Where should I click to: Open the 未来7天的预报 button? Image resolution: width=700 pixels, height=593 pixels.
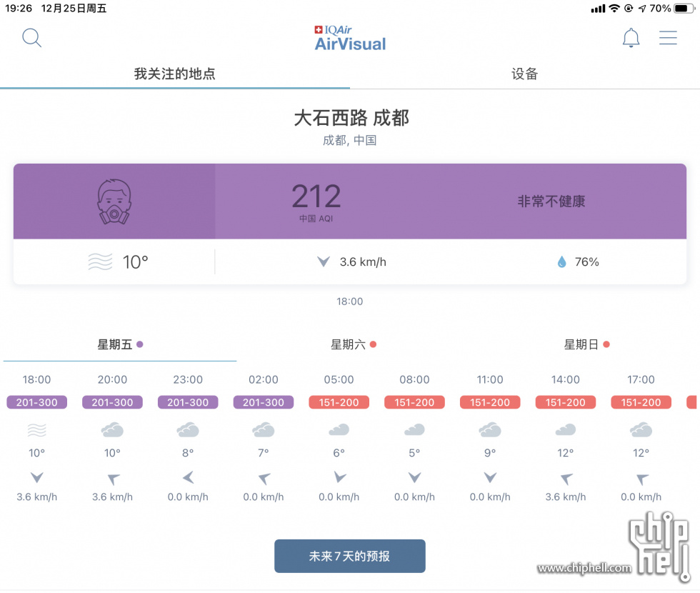[349, 556]
